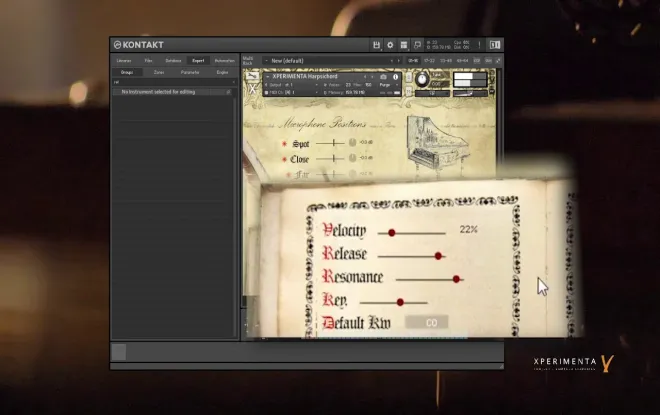Viewport: 660px width, 415px height.
Task: Collapse the XPERIMENTA Harpsichord instrument header arrow
Action: [x=267, y=77]
